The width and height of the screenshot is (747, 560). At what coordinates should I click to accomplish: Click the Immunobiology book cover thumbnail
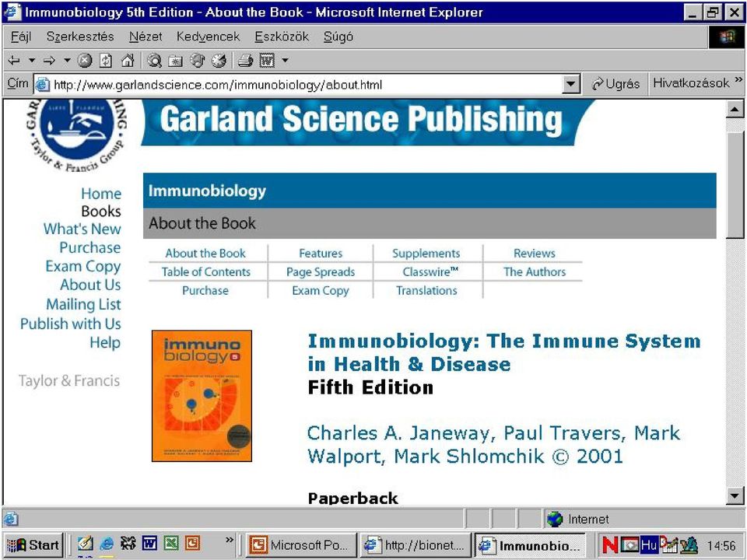[202, 396]
